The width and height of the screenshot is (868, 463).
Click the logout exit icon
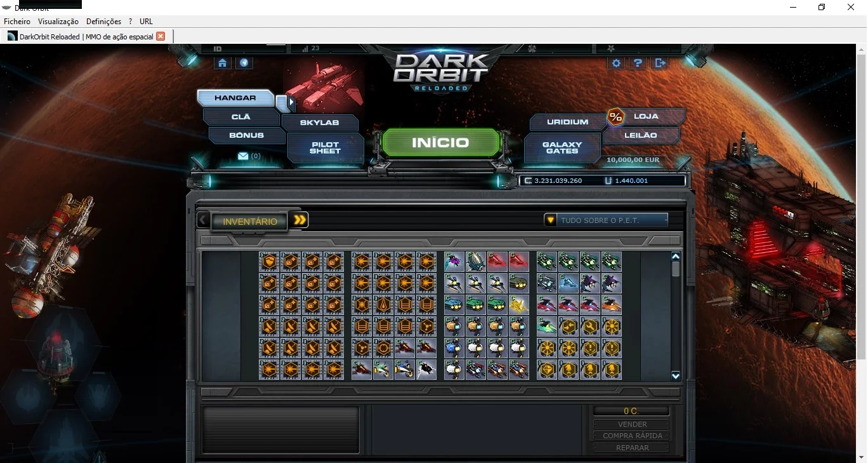661,63
